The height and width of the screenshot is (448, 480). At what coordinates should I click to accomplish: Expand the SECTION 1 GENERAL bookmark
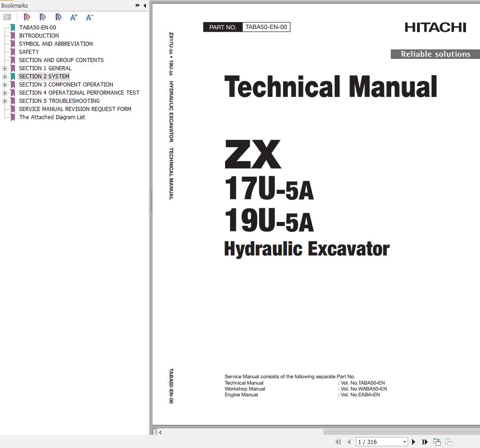[x=5, y=68]
